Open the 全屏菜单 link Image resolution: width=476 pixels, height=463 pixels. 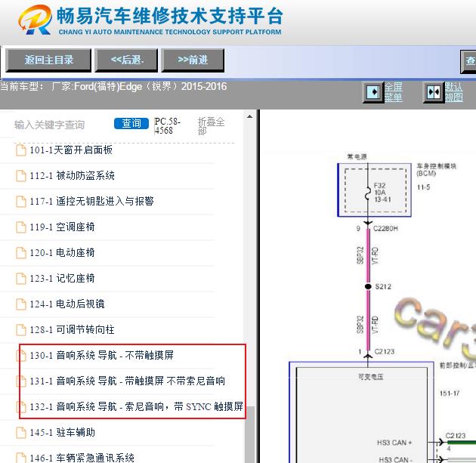[394, 92]
